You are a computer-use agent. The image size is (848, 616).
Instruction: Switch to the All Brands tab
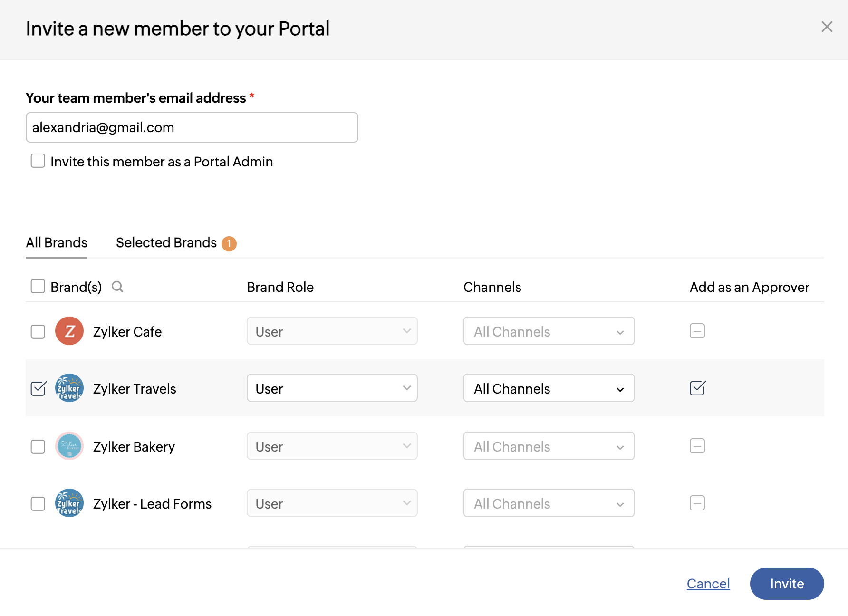click(x=57, y=243)
